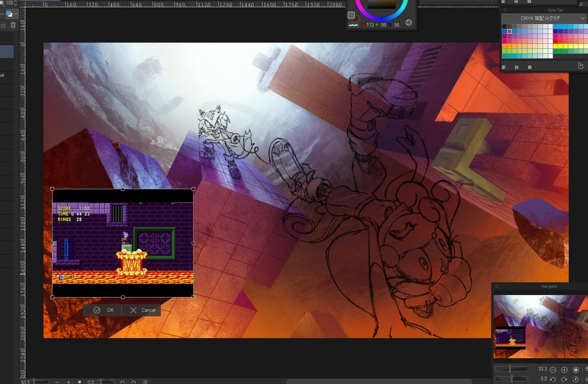This screenshot has height=384, width=588.
Task: Click the Navigator rotation value 0.0
Action: [544, 379]
